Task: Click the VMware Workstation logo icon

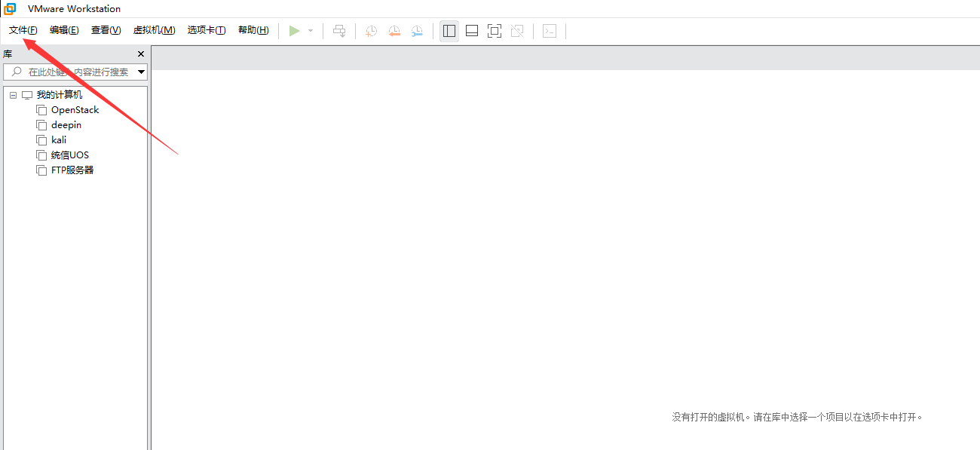Action: click(x=11, y=9)
